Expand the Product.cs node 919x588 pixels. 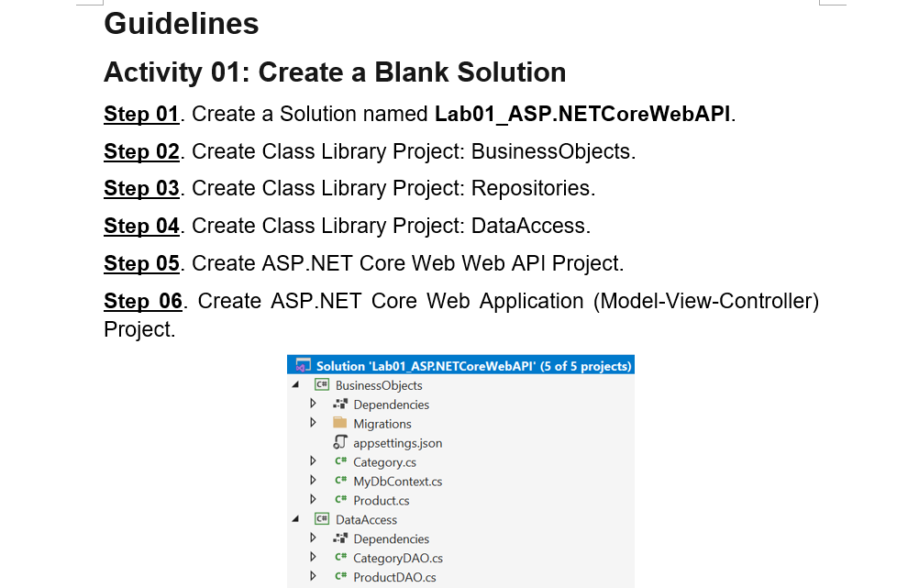[x=313, y=500]
